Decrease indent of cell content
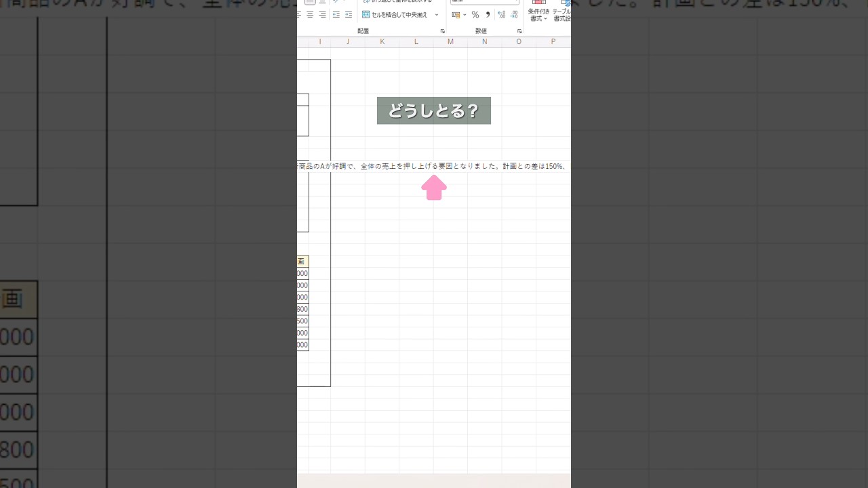 point(336,14)
